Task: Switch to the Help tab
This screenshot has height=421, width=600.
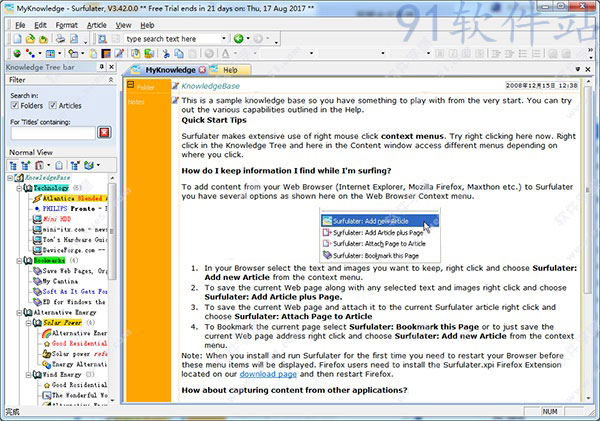Action: click(230, 70)
